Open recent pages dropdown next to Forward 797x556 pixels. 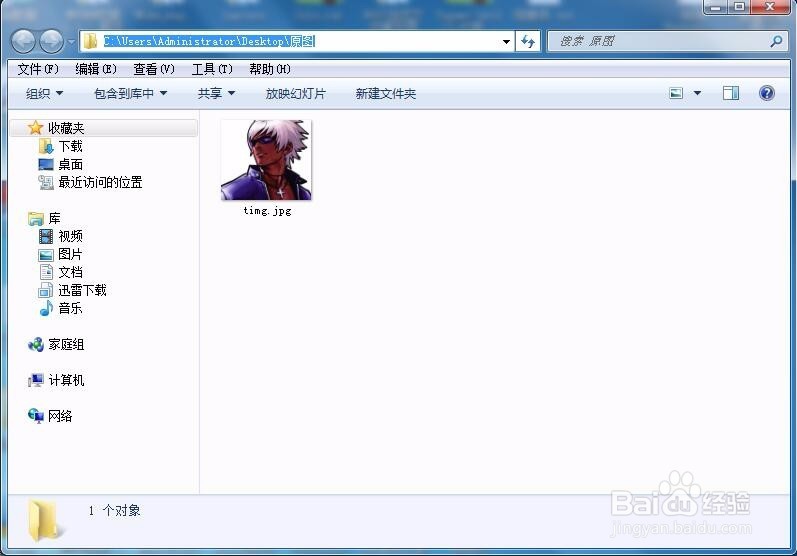coord(71,42)
